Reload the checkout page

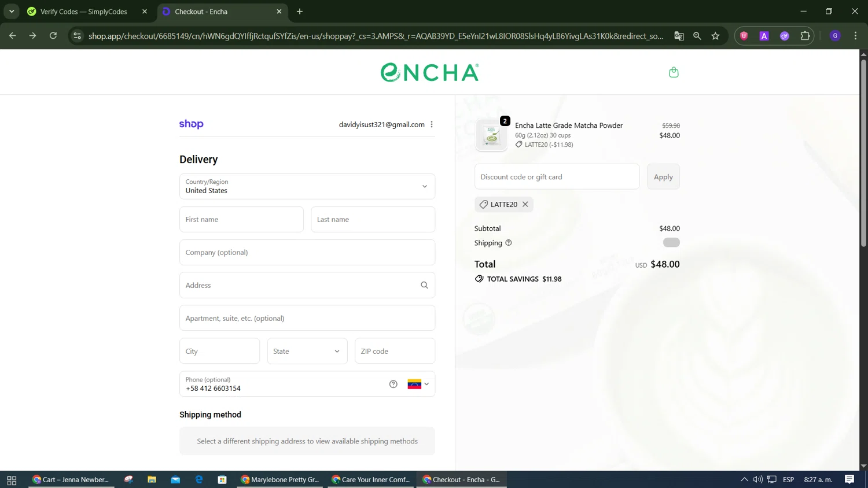point(53,36)
